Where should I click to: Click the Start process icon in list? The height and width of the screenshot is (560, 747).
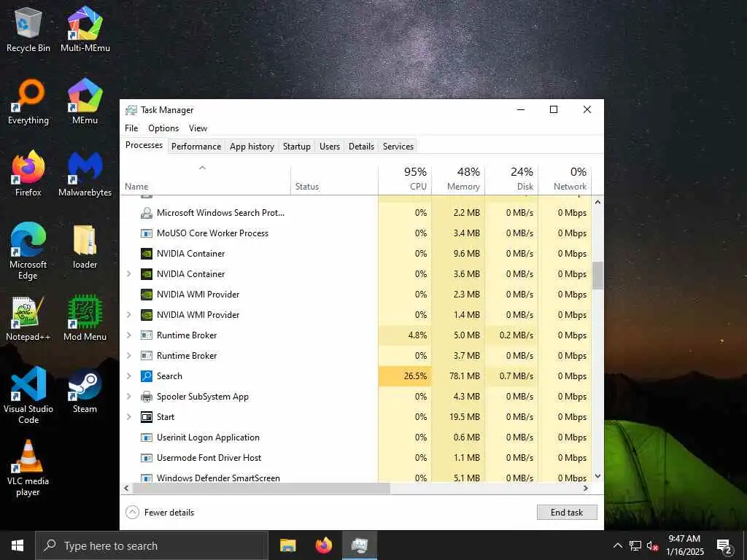pos(147,417)
